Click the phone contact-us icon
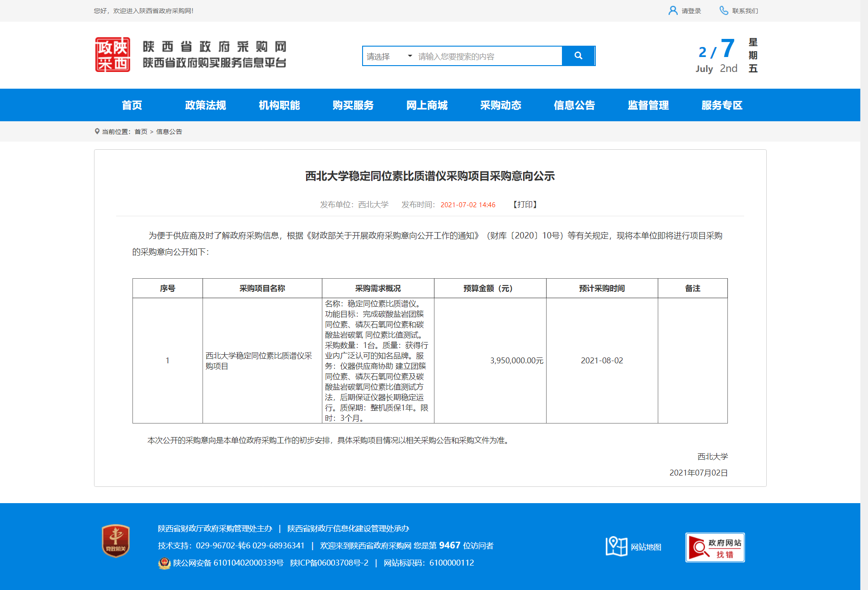The height and width of the screenshot is (590, 868). click(723, 10)
